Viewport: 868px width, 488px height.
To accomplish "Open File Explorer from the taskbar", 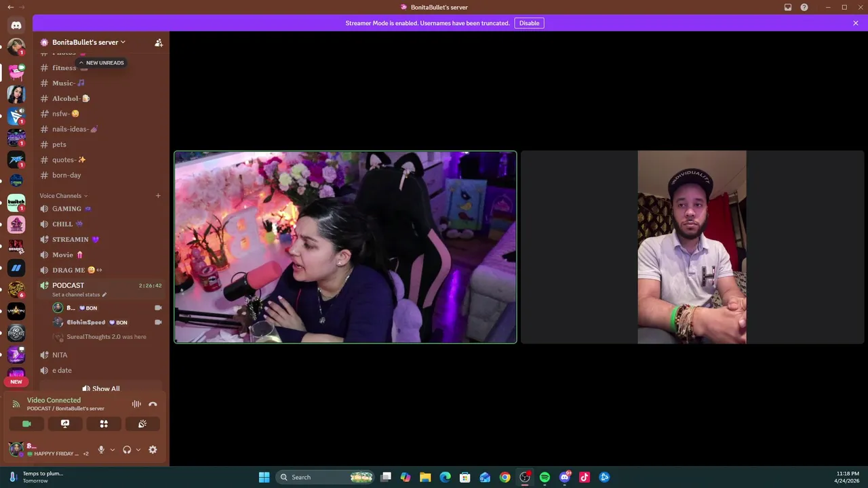I will tap(425, 477).
